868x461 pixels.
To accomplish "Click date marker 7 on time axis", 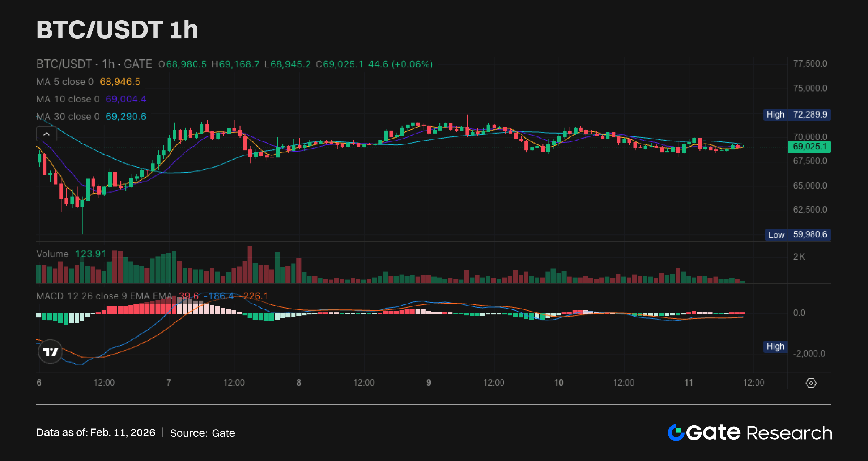I will [169, 382].
